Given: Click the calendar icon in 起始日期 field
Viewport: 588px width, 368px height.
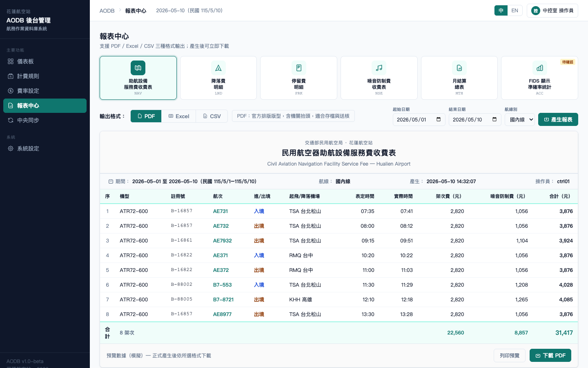Looking at the screenshot, I should [439, 119].
